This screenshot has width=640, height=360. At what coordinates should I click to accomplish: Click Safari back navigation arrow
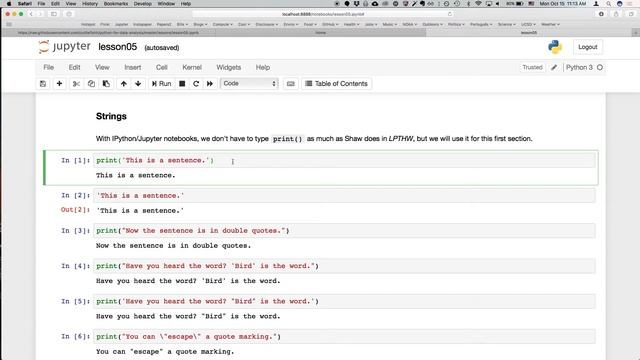coord(31,14)
